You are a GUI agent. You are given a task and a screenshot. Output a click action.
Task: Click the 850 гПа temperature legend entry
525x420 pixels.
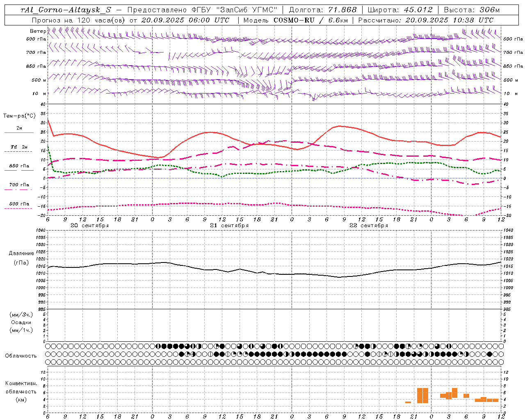pyautogui.click(x=19, y=166)
